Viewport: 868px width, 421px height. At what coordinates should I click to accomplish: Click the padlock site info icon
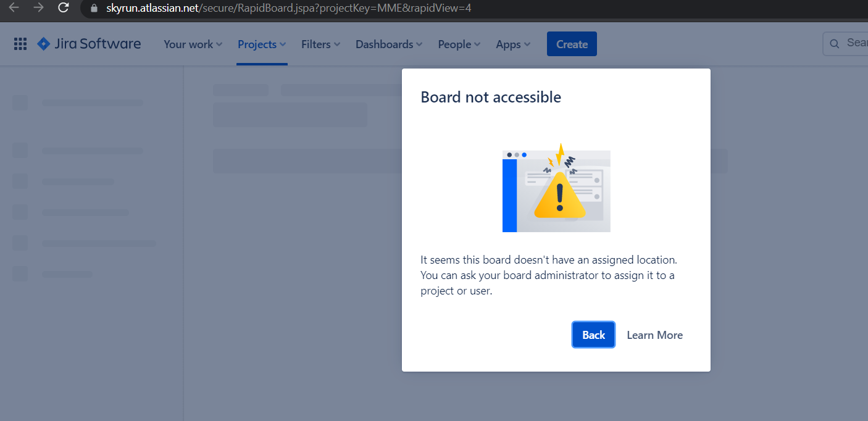pyautogui.click(x=94, y=9)
